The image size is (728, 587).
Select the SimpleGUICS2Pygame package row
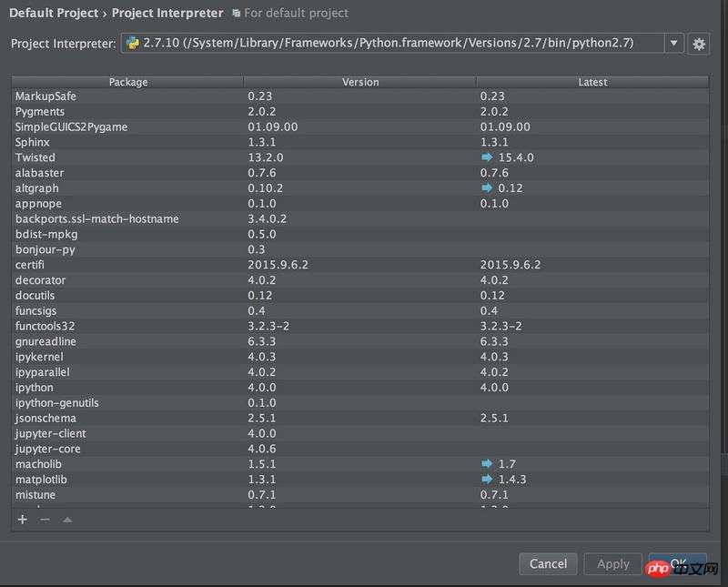pos(360,127)
